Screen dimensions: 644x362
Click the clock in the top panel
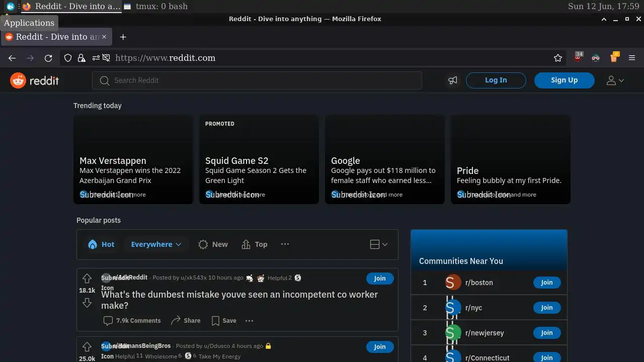pos(603,7)
